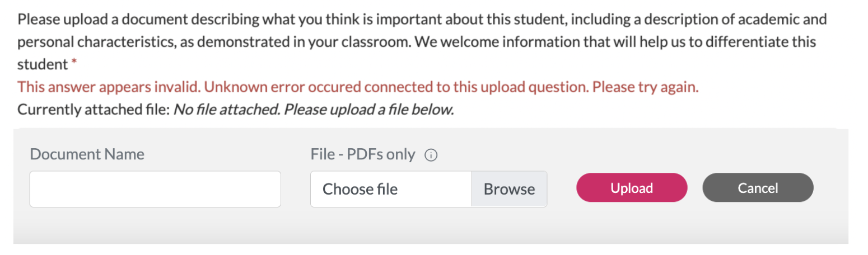The width and height of the screenshot is (868, 255).
Task: Click the "Currently attached file:" label
Action: (94, 110)
